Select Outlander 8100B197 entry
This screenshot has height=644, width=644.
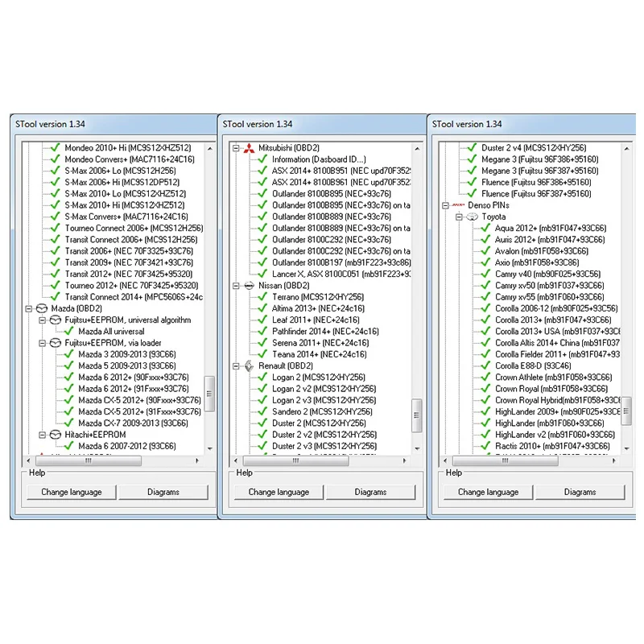tap(341, 263)
